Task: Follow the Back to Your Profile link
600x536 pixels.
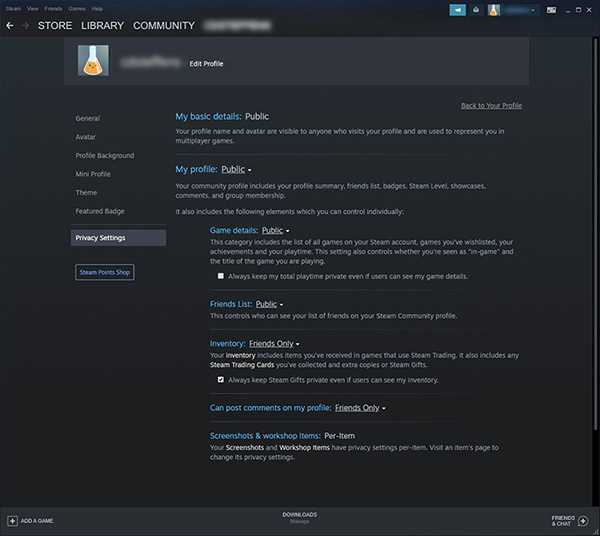Action: tap(491, 105)
